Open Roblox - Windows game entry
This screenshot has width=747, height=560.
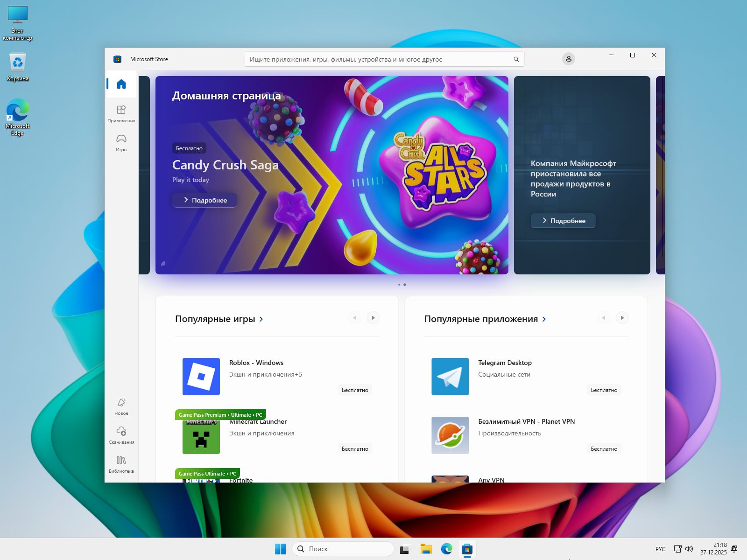click(x=256, y=363)
